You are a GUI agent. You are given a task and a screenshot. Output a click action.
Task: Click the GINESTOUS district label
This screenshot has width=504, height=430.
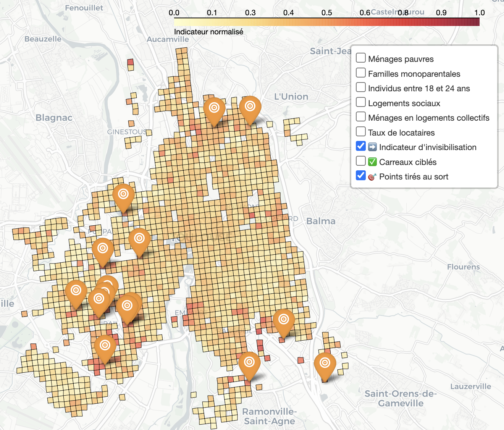tap(127, 132)
